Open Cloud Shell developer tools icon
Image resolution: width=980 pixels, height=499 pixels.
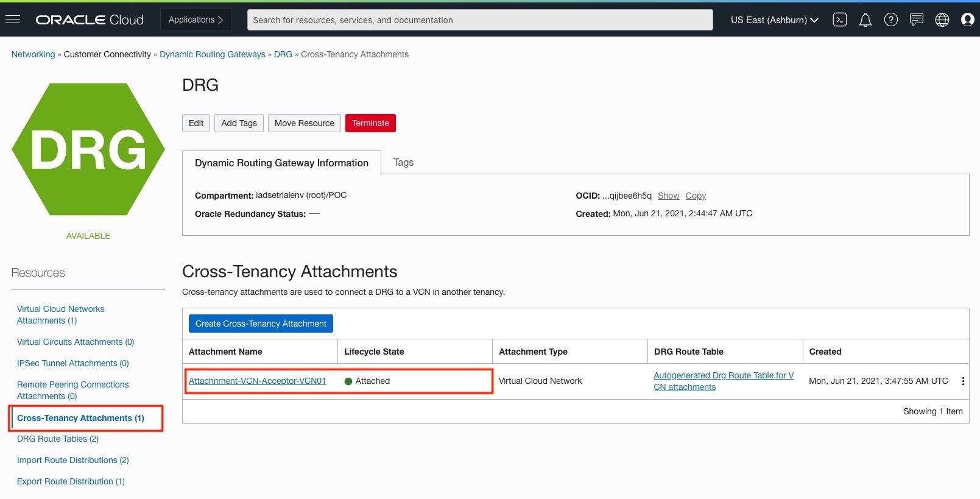click(840, 19)
